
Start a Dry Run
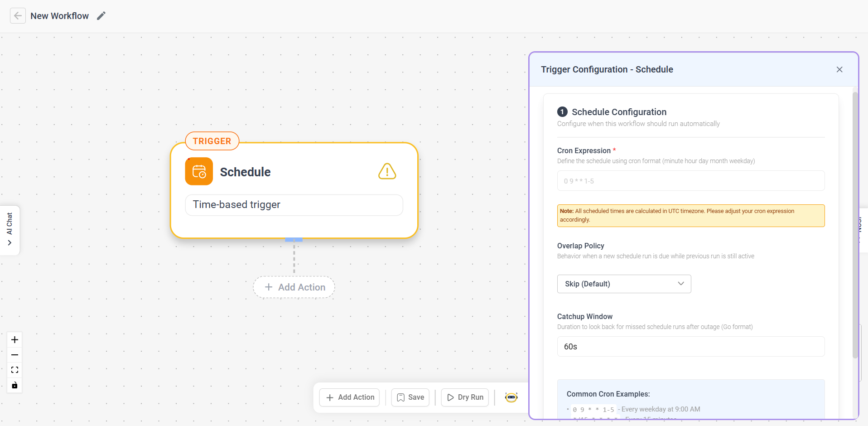pos(464,397)
